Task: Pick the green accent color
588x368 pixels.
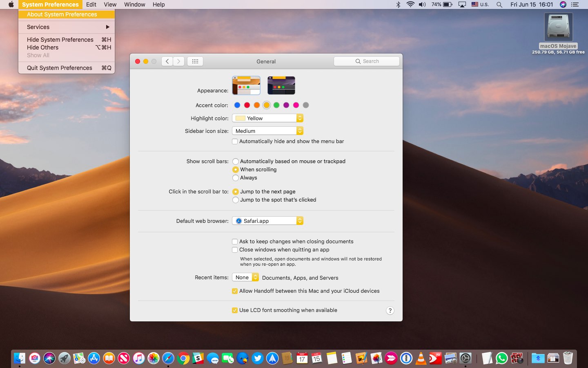Action: tap(276, 105)
